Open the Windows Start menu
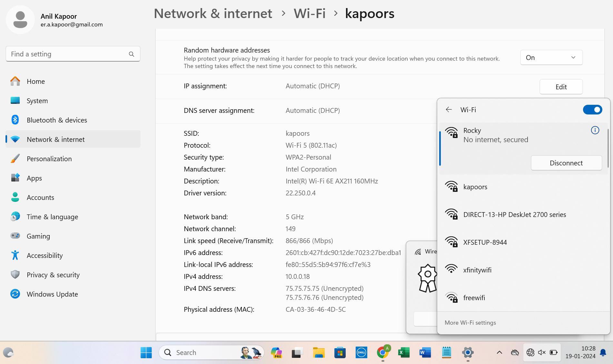This screenshot has height=364, width=613. point(146,352)
